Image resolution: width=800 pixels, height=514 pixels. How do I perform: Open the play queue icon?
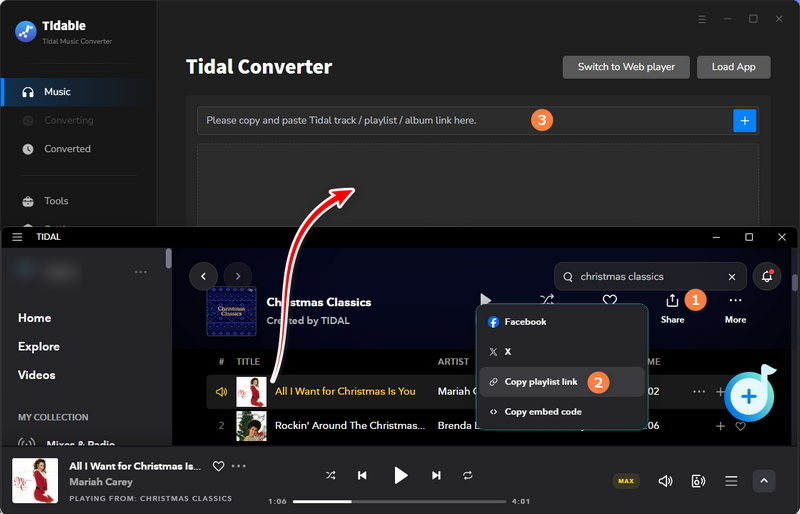tap(731, 481)
